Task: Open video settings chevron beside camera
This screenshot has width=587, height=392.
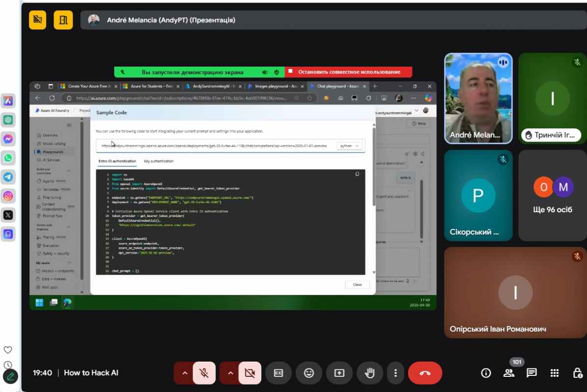Action: (230, 373)
